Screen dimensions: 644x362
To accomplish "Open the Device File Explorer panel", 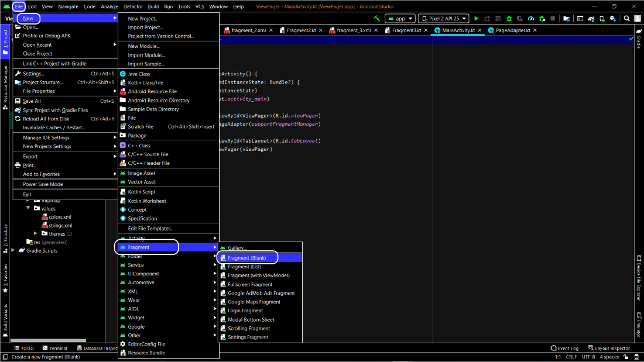I will 639,278.
